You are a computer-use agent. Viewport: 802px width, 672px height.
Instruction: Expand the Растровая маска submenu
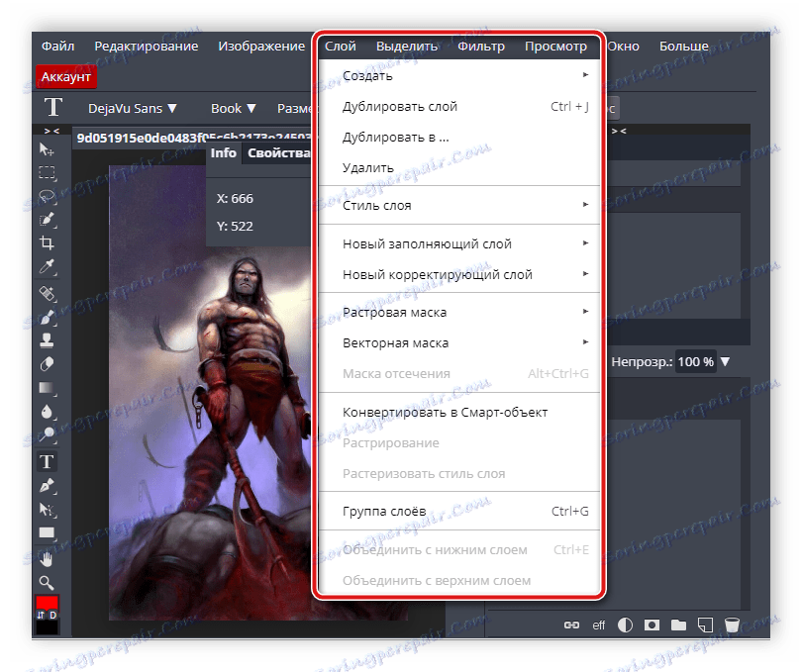coord(458,312)
